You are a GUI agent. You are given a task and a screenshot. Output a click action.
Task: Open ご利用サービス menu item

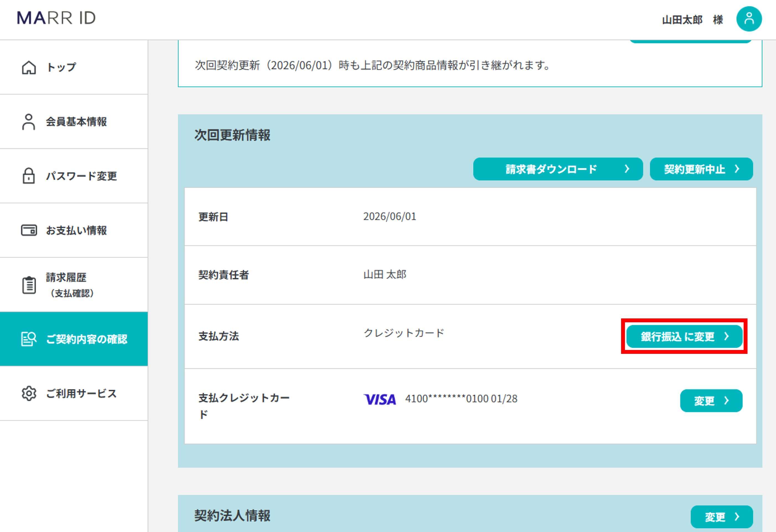click(74, 393)
